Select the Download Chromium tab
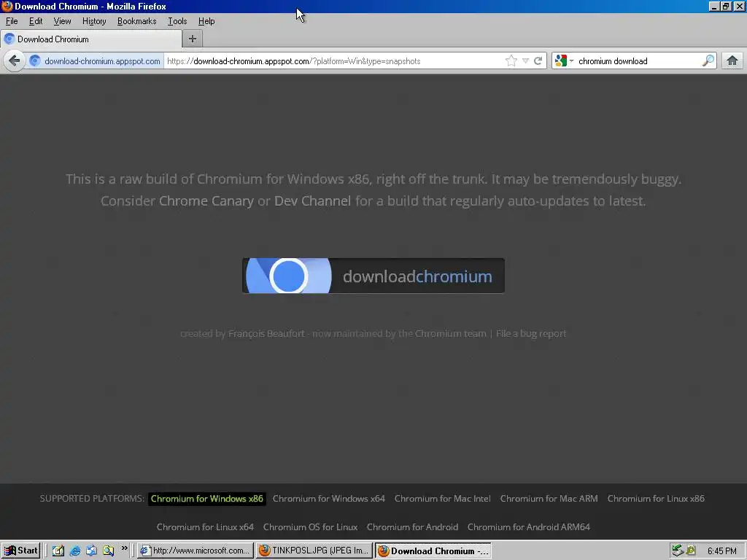 (x=90, y=39)
